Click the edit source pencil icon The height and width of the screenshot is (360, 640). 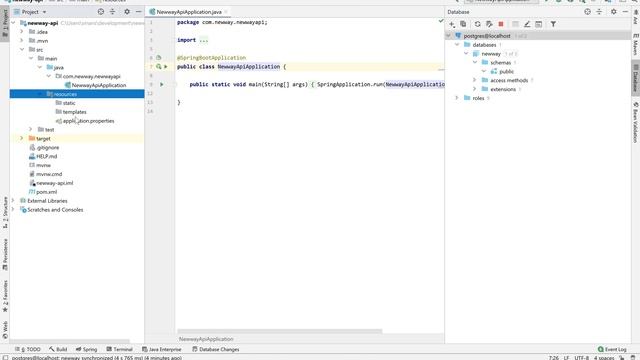coord(527,24)
